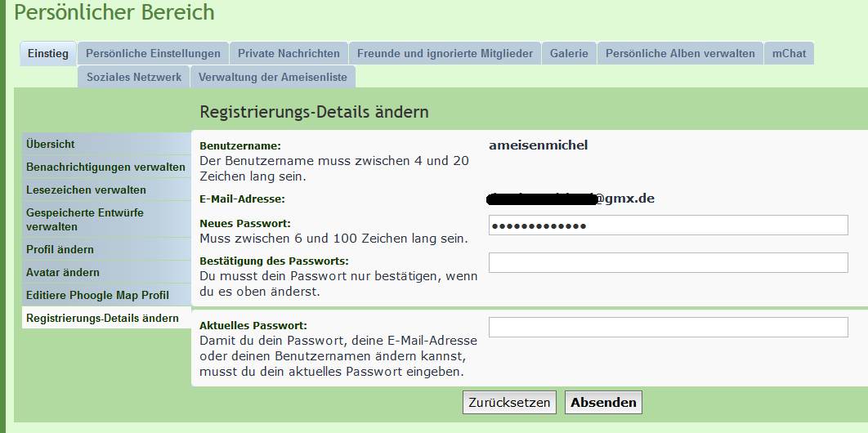Viewport: 868px width, 433px height.
Task: Switch to the mChat tab
Action: 789,53
